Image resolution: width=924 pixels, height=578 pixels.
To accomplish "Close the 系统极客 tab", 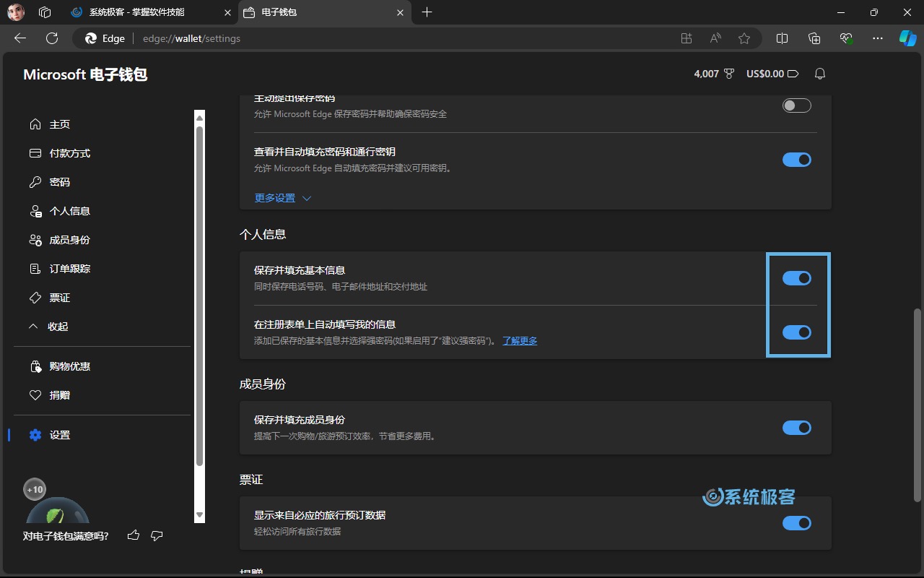I will pyautogui.click(x=227, y=12).
